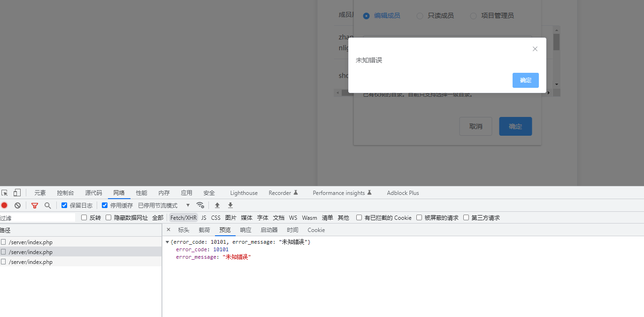Collapse the JSON response object triangle

point(168,242)
